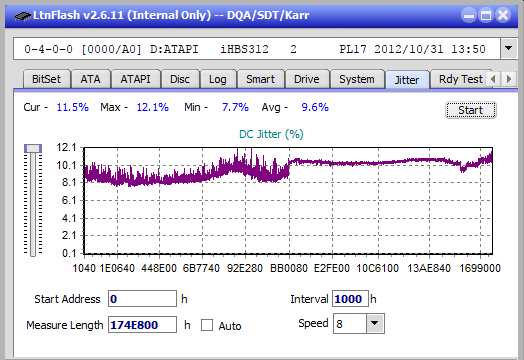
Task: Click the LtnFlash chip icon in title bar
Action: 22,15
